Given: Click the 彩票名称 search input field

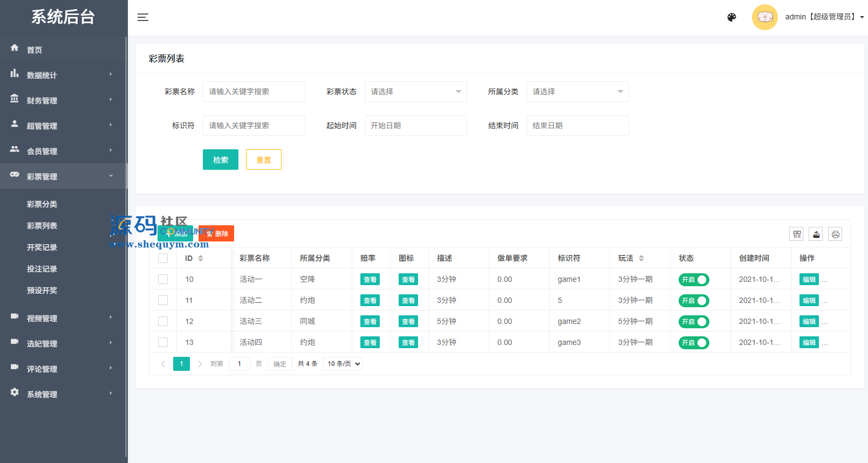Looking at the screenshot, I should pos(254,92).
